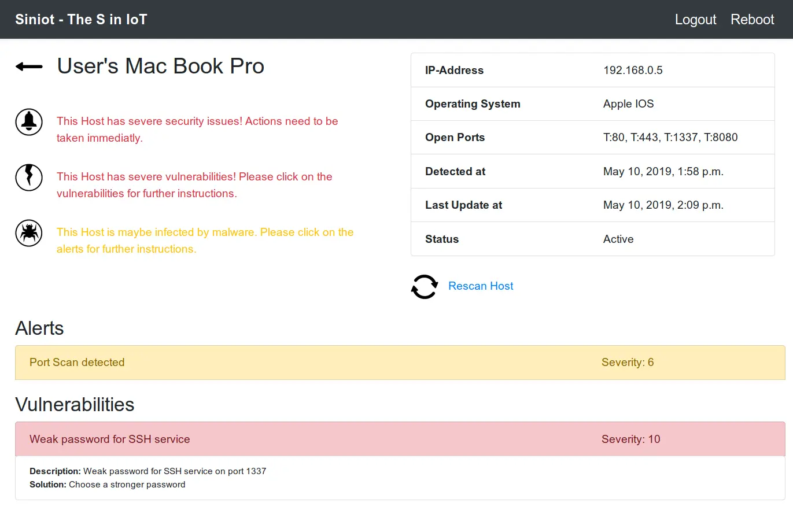793x532 pixels.
Task: Click Logout in the navbar
Action: pos(695,20)
